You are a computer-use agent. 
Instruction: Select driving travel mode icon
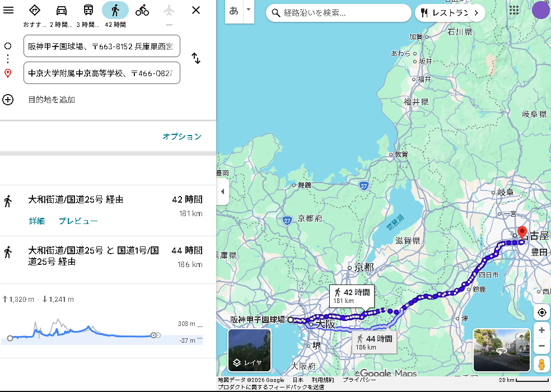[x=62, y=10]
